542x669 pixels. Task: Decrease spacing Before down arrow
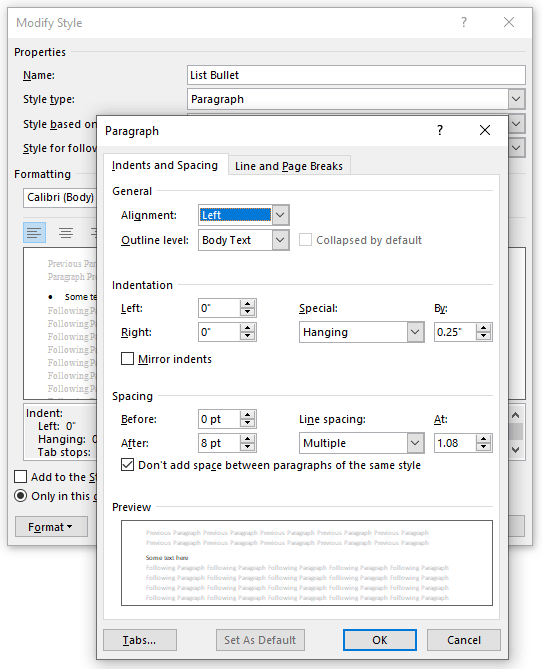coord(247,423)
